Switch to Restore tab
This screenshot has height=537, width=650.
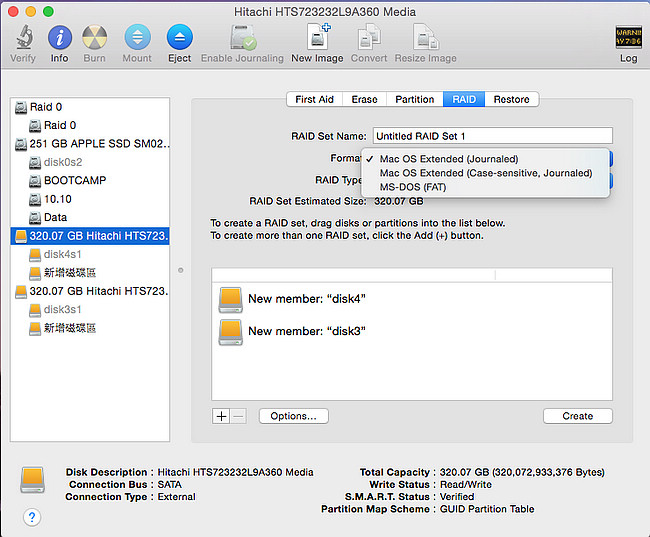(x=512, y=100)
